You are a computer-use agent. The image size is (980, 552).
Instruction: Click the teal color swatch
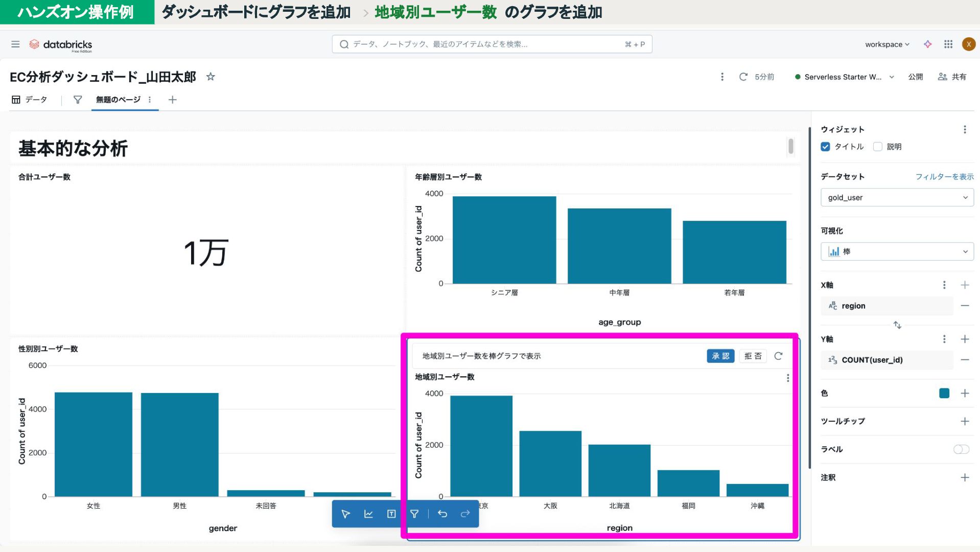(x=944, y=393)
